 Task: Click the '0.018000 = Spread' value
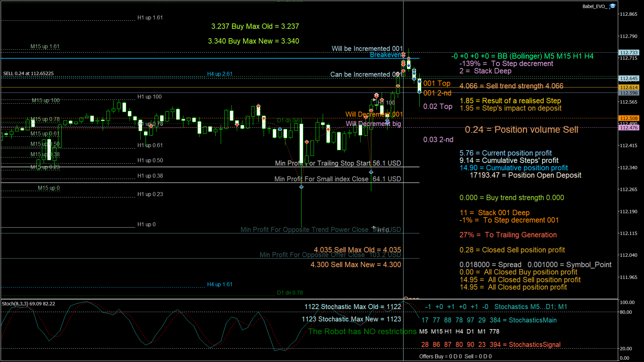pyautogui.click(x=490, y=264)
